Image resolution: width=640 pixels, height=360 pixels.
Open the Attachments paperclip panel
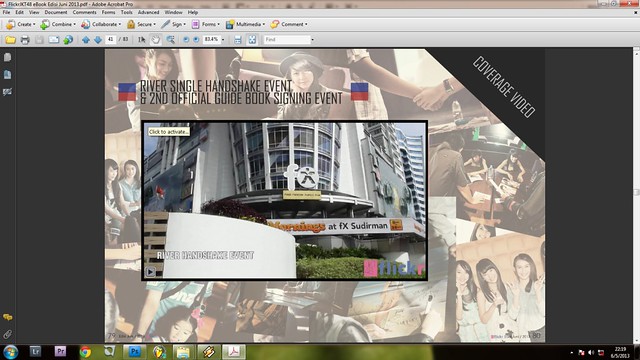[7, 334]
